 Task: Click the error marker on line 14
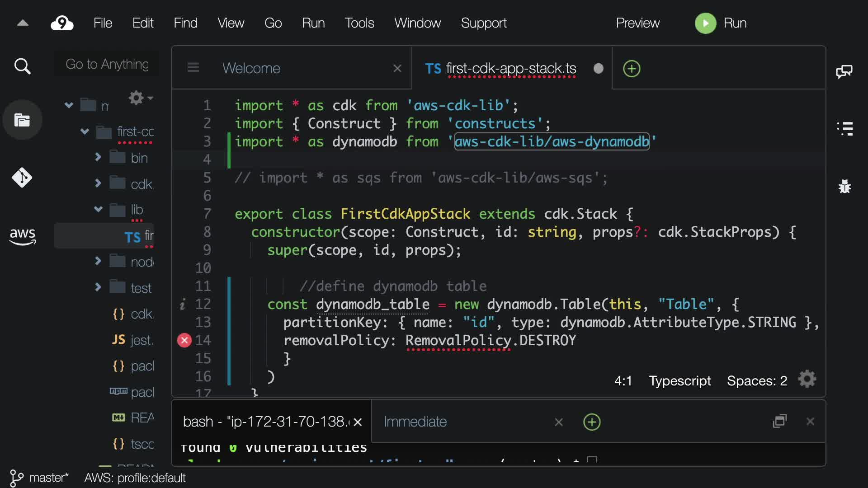[184, 340]
